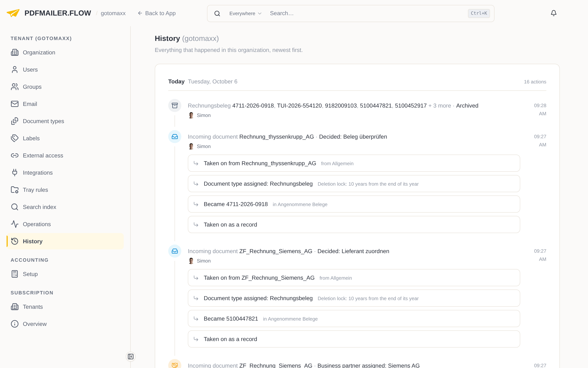
Task: Click Document type assigned row under Siemens entry
Action: coord(354,298)
